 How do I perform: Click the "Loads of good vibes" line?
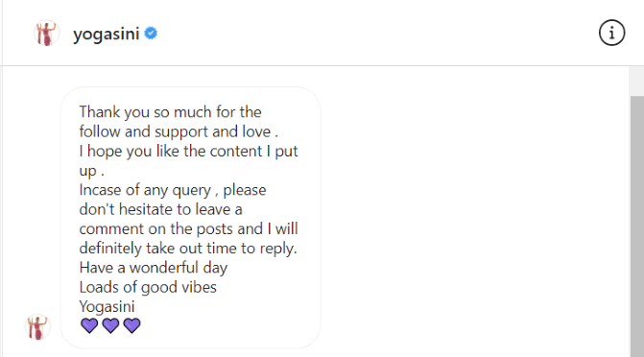point(148,287)
